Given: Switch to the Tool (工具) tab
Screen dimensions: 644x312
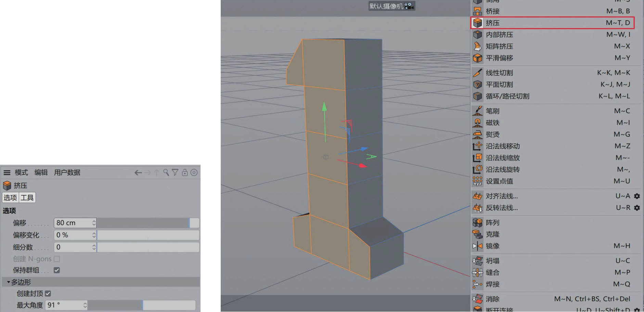Looking at the screenshot, I should tap(27, 198).
